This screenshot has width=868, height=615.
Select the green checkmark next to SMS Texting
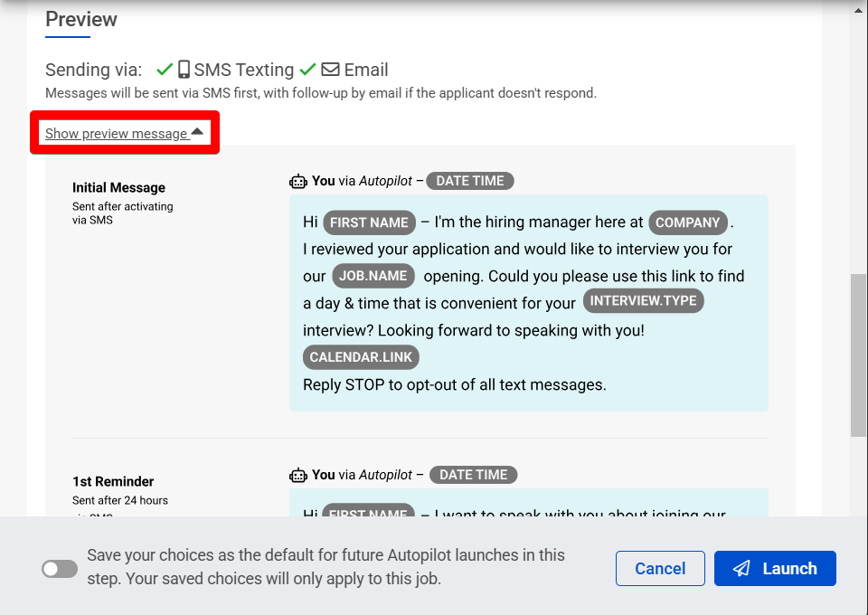pyautogui.click(x=165, y=69)
